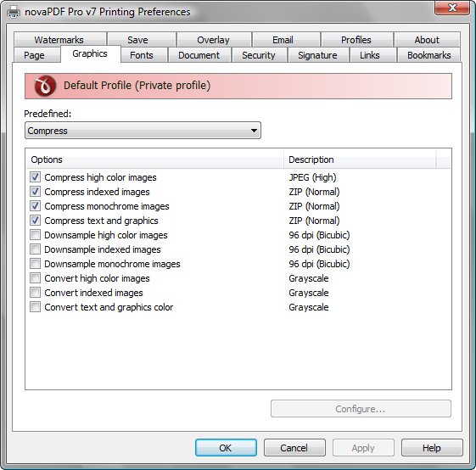The height and width of the screenshot is (470, 476).
Task: Select ZIP (Normal) for monochrome images
Action: 314,206
